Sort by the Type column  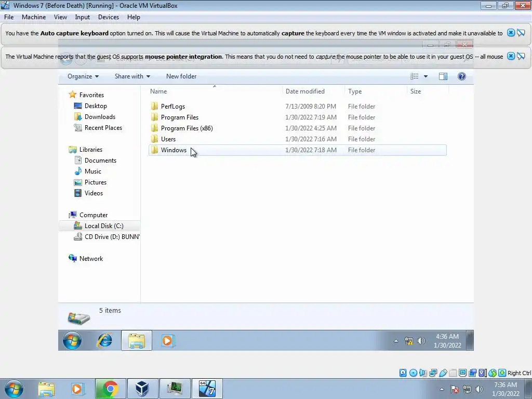[x=375, y=91]
